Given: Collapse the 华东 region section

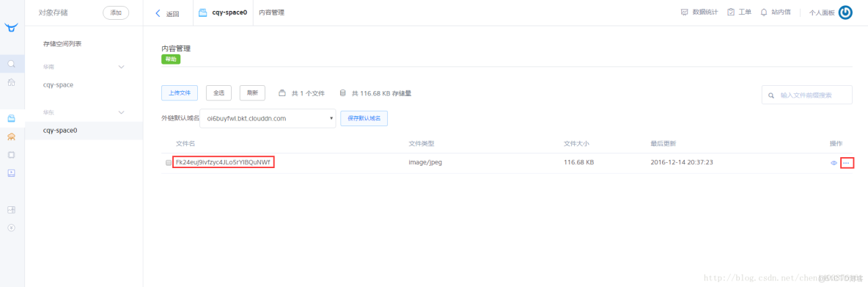Looking at the screenshot, I should (122, 112).
